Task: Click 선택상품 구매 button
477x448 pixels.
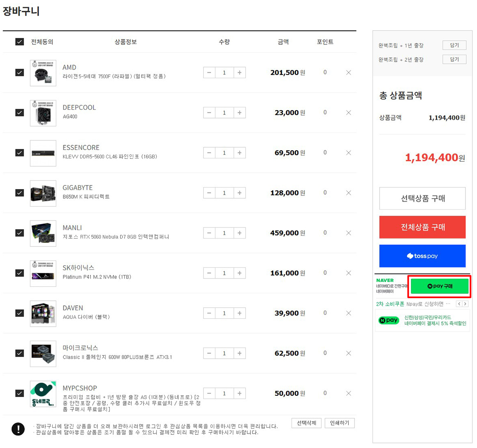Action: [422, 198]
